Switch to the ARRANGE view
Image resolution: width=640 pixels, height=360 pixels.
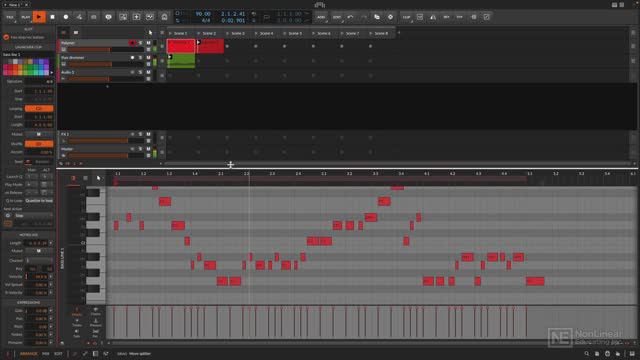tap(29, 354)
